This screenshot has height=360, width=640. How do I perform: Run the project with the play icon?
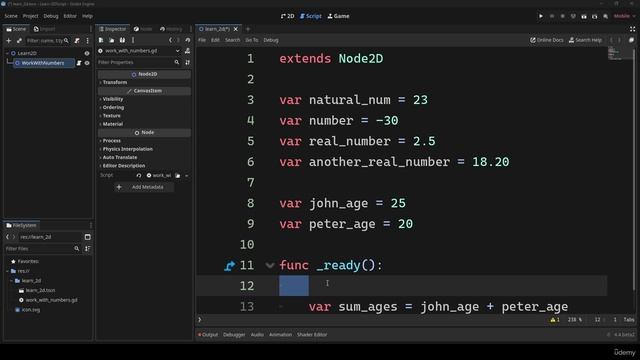coord(541,16)
